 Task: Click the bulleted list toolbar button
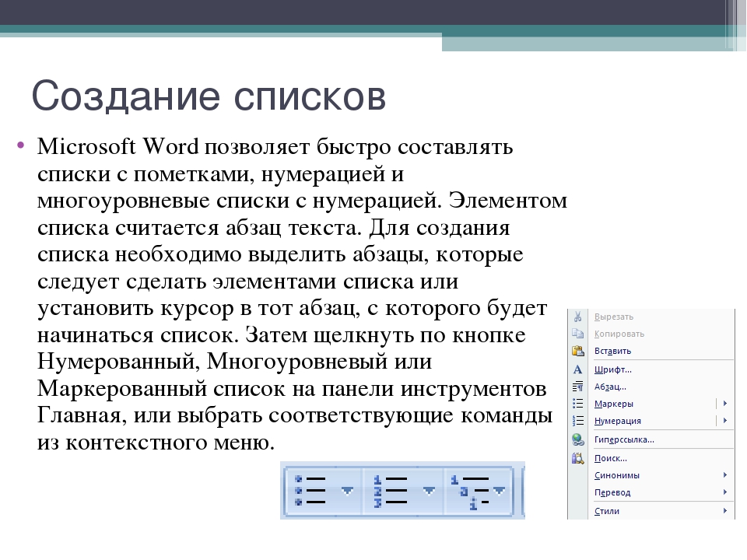[310, 491]
